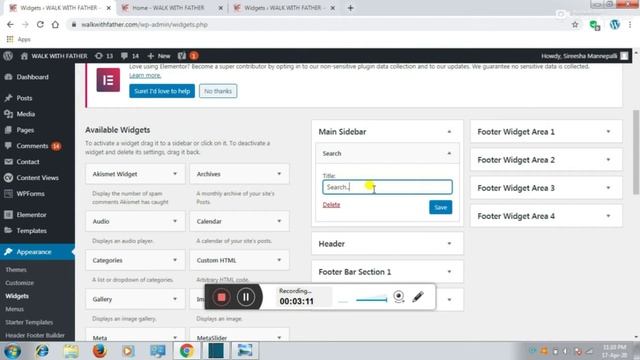Click the WordPress extension icon in Chrome

point(615,24)
